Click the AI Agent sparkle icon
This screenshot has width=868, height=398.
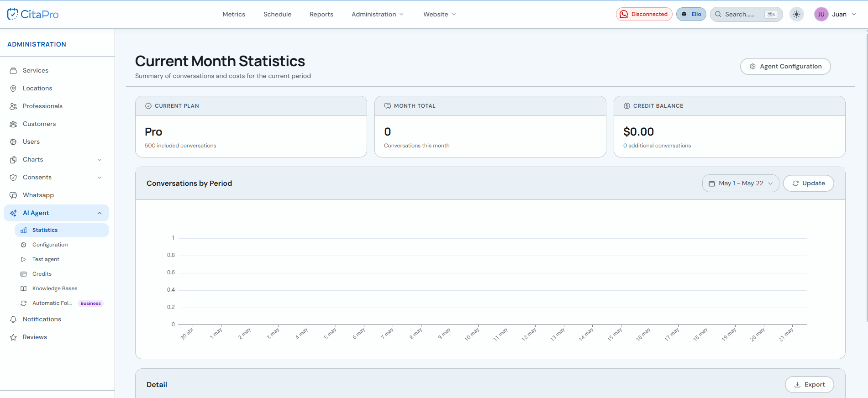[x=13, y=213]
